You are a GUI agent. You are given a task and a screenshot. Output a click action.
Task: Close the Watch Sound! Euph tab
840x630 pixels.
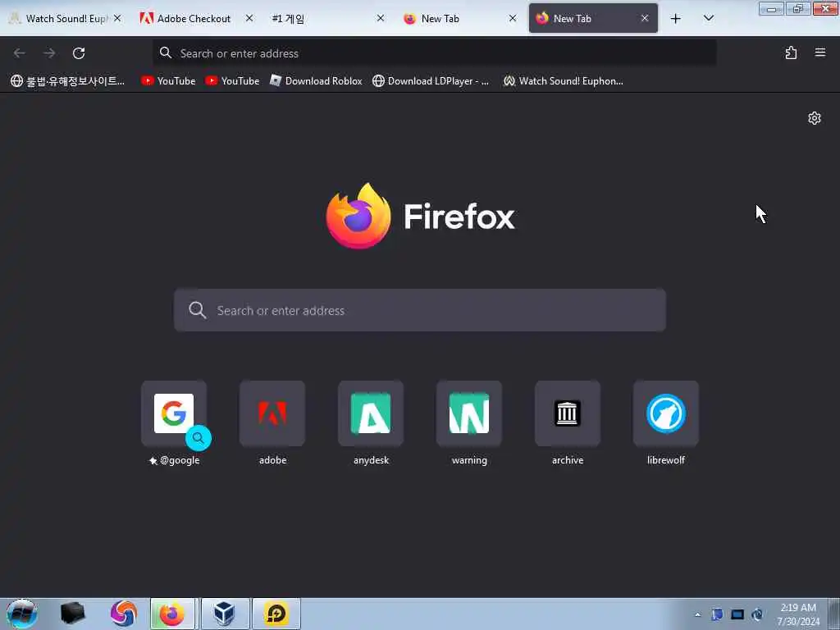pyautogui.click(x=117, y=18)
